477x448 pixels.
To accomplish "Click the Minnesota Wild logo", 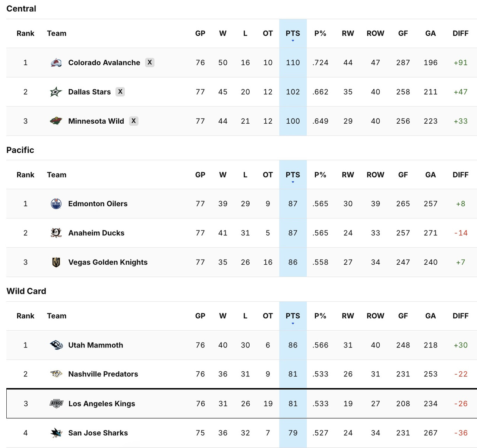I will pos(56,121).
